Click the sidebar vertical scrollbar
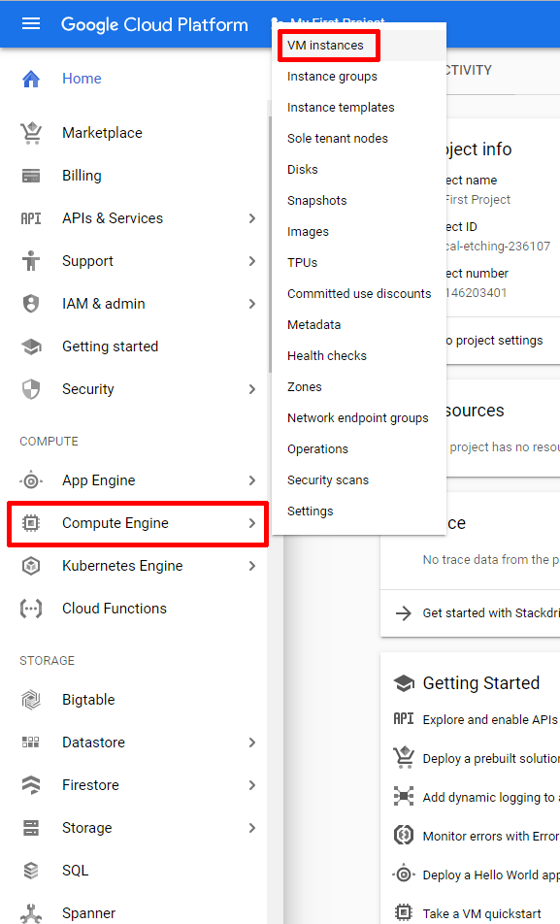 point(270,244)
